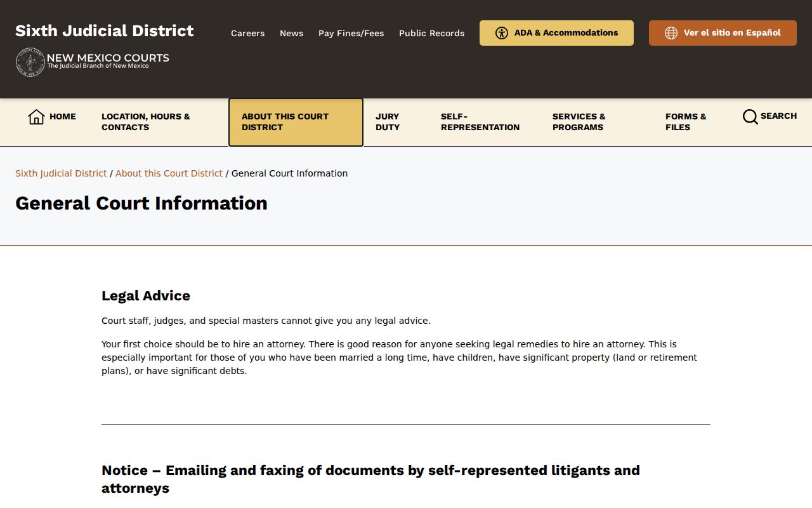Open the News link
The image size is (812, 508).
pos(291,33)
